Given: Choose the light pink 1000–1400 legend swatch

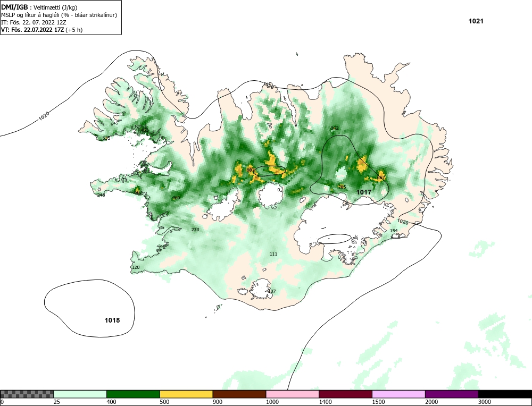Looking at the screenshot, I should [293, 394].
